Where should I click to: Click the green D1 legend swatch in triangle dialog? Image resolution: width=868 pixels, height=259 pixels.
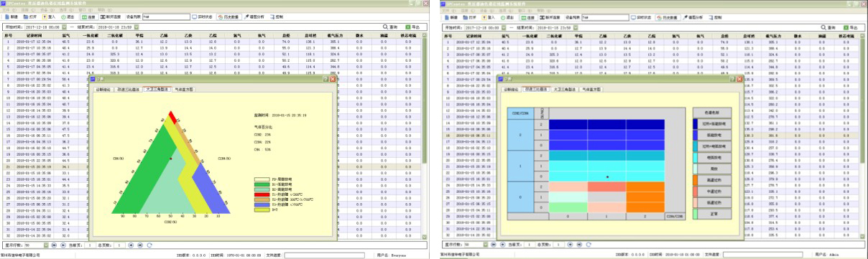pyautogui.click(x=263, y=184)
